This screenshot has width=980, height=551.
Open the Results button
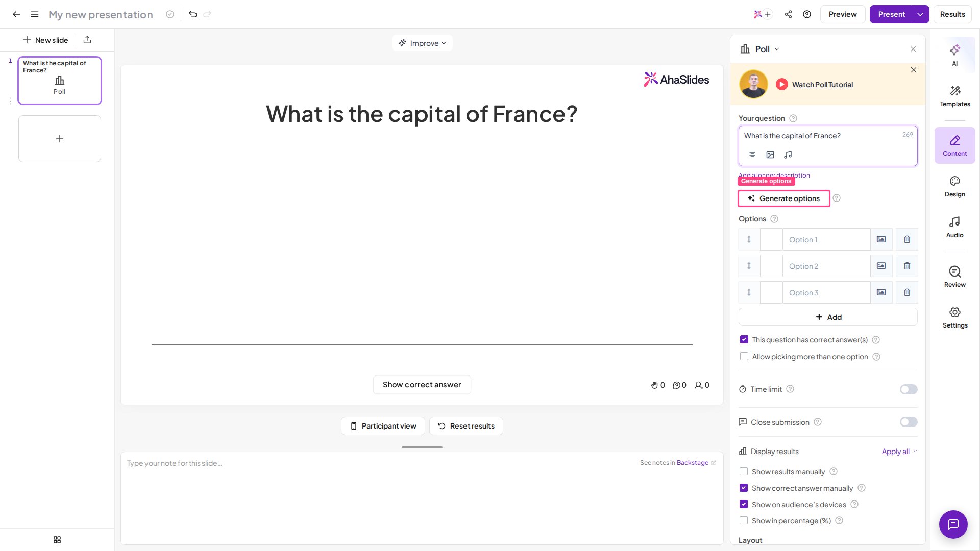click(952, 14)
